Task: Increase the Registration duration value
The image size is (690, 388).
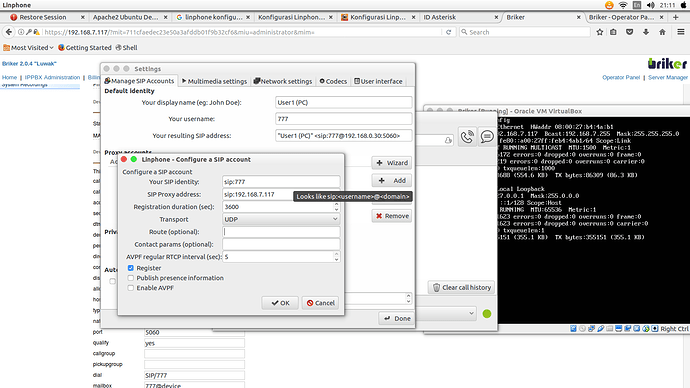Action: [x=336, y=204]
